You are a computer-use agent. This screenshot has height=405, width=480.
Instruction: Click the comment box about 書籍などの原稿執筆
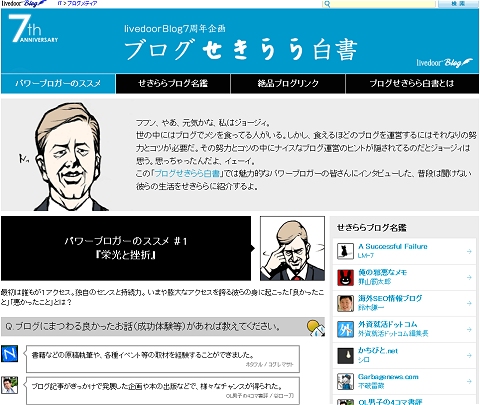click(x=163, y=359)
